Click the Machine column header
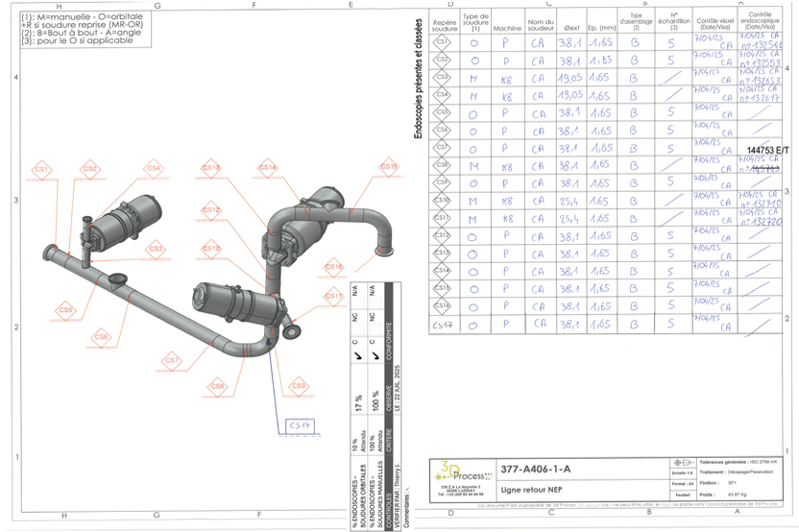The width and height of the screenshot is (799, 532). pos(507,29)
